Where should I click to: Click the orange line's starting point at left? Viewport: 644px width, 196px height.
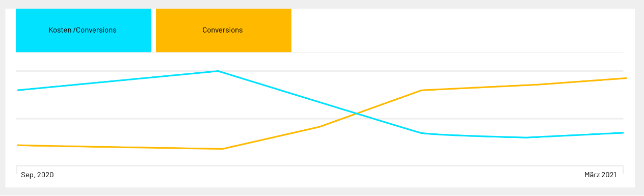click(x=18, y=145)
